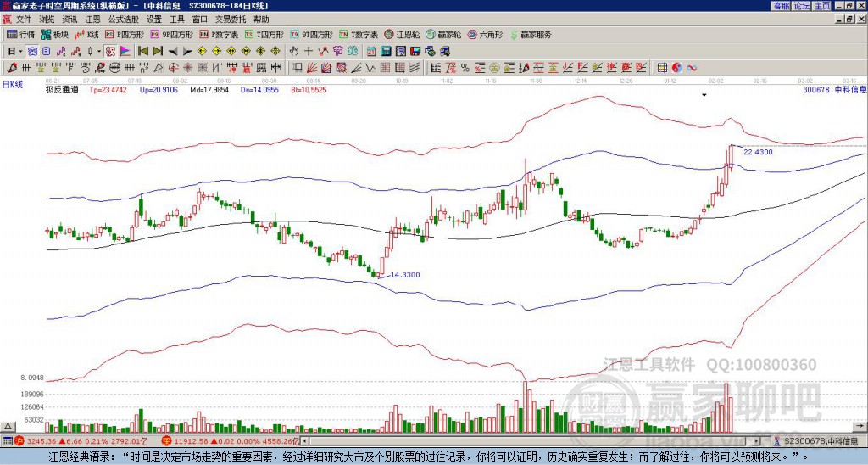The width and height of the screenshot is (868, 465).
Task: Open 赢家服务 from the toolbar
Action: pos(530,35)
